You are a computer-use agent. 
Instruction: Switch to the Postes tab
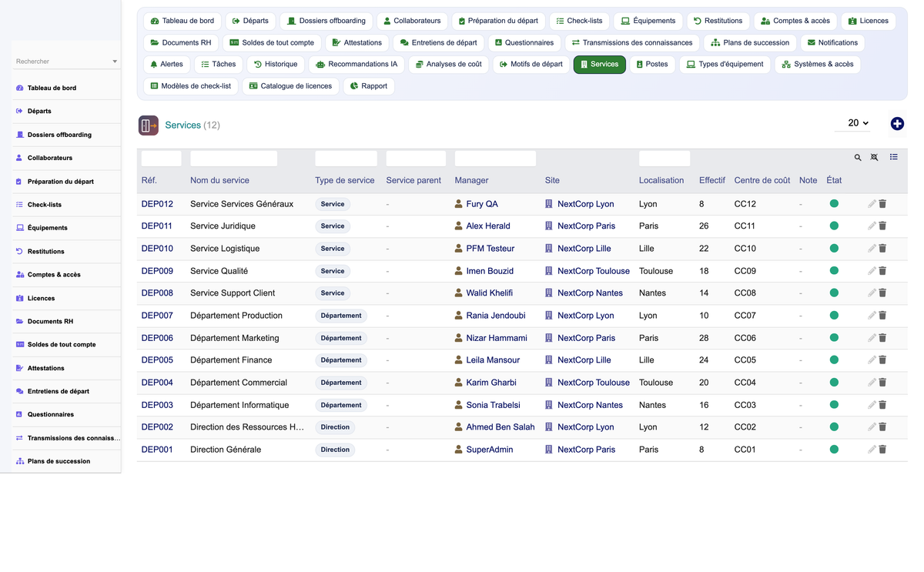pyautogui.click(x=651, y=64)
